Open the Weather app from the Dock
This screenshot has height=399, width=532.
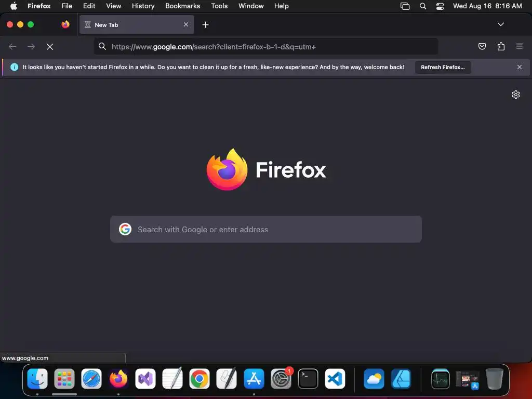pos(374,379)
